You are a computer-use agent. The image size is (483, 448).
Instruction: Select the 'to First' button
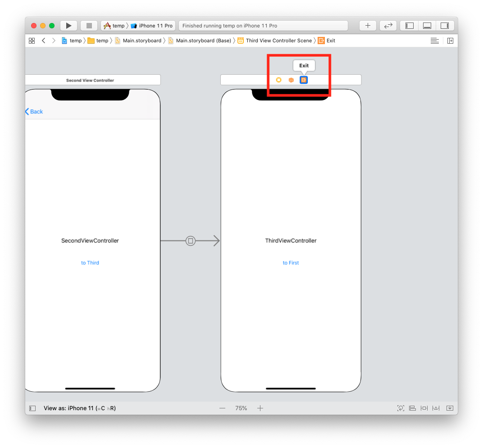291,262
